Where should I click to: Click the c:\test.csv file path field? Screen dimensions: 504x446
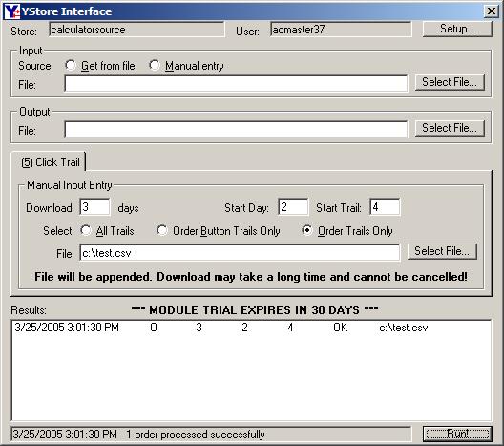click(240, 253)
